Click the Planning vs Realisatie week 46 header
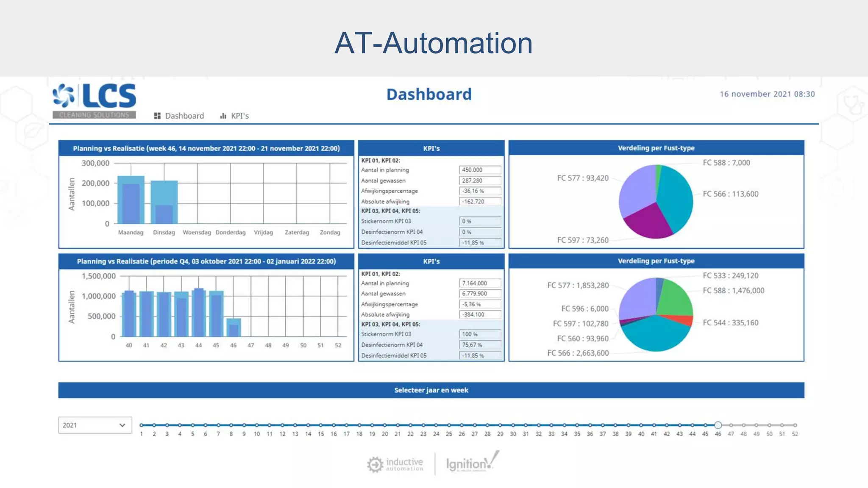The image size is (868, 488). click(x=206, y=148)
